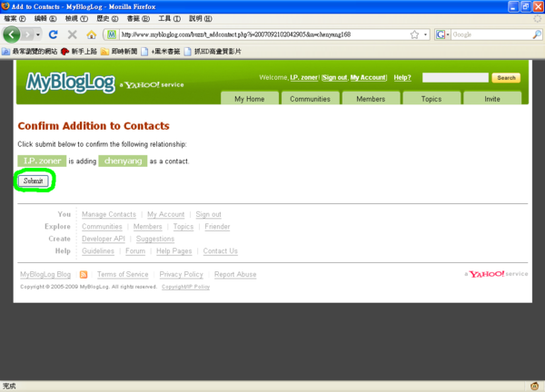Open the Friender link

pyautogui.click(x=217, y=226)
